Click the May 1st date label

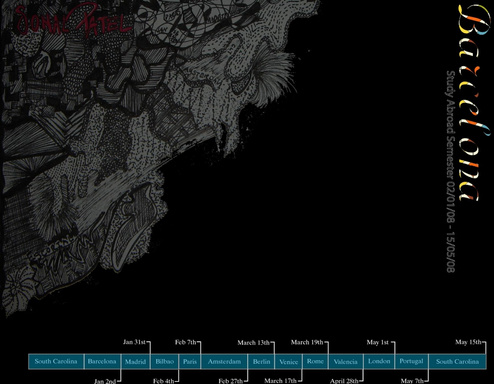[378, 342]
